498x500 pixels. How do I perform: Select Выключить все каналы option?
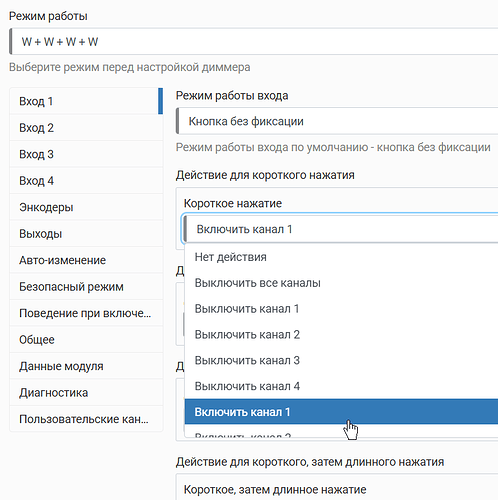[x=341, y=283]
